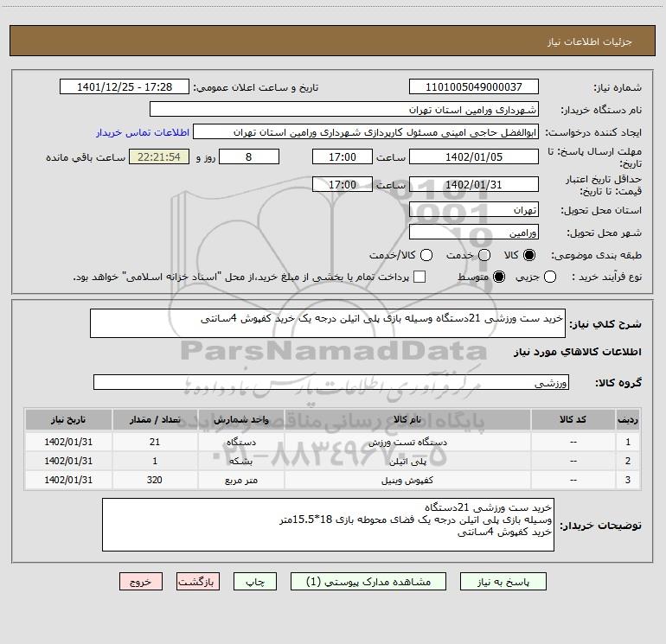
Task: Click the اطلاعات کالاهای مورد نیاز section heading
Action: click(578, 352)
